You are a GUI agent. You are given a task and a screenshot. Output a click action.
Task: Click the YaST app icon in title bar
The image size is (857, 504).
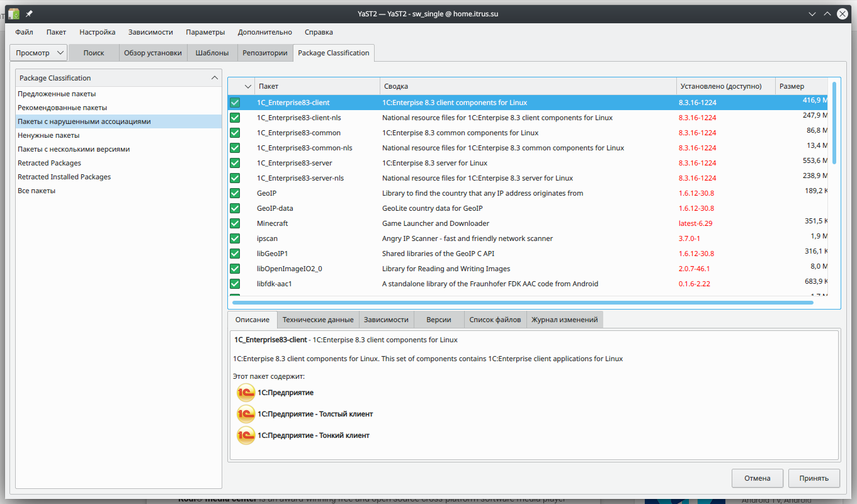[13, 13]
